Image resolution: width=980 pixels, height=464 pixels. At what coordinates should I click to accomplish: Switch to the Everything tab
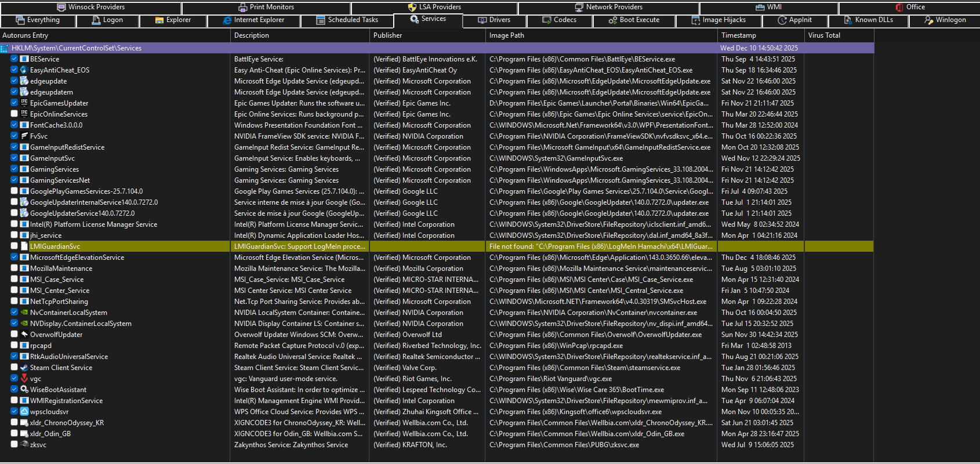(38, 20)
